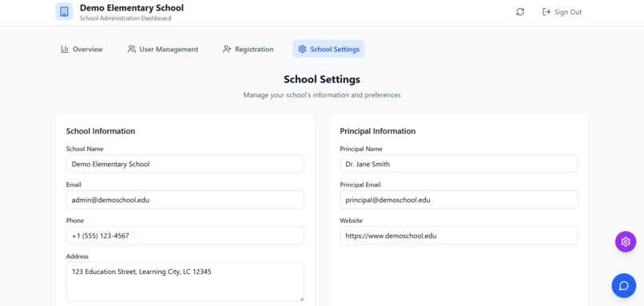The height and width of the screenshot is (306, 644).
Task: Switch to the User Management tab
Action: click(163, 50)
